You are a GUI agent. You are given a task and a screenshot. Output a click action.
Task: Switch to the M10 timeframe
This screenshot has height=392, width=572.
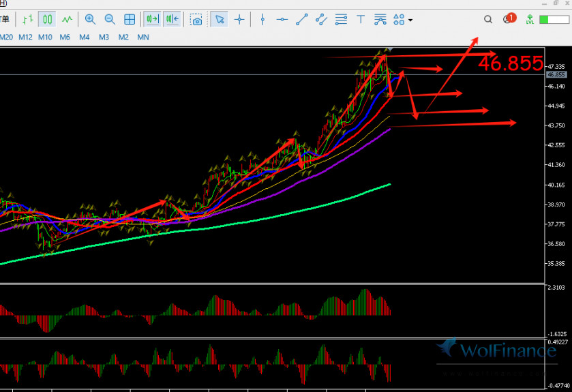click(45, 37)
